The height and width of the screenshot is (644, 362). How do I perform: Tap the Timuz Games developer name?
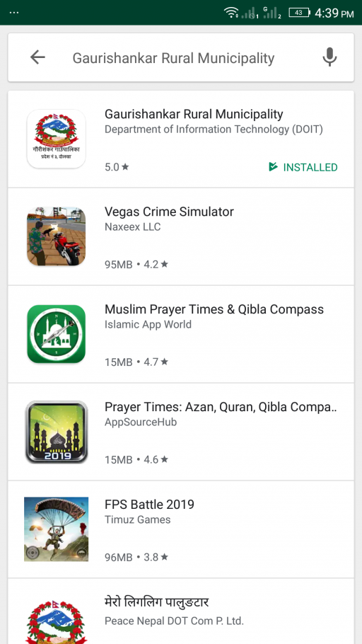[x=137, y=519]
